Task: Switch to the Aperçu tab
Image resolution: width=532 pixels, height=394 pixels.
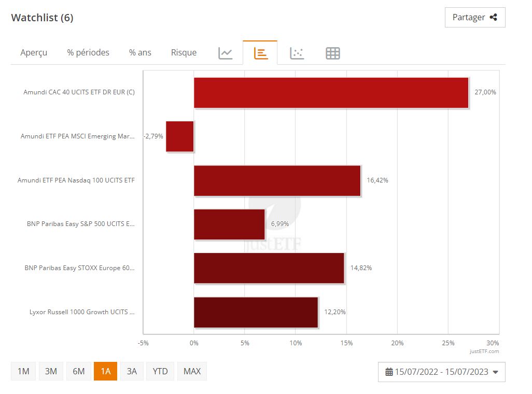Action: (x=34, y=52)
